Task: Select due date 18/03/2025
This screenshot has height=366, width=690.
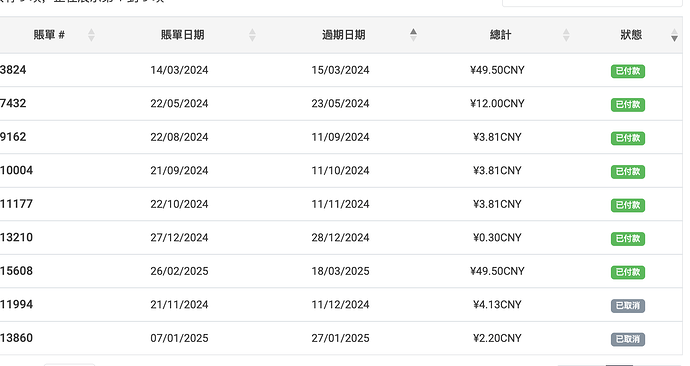Action: pyautogui.click(x=340, y=271)
